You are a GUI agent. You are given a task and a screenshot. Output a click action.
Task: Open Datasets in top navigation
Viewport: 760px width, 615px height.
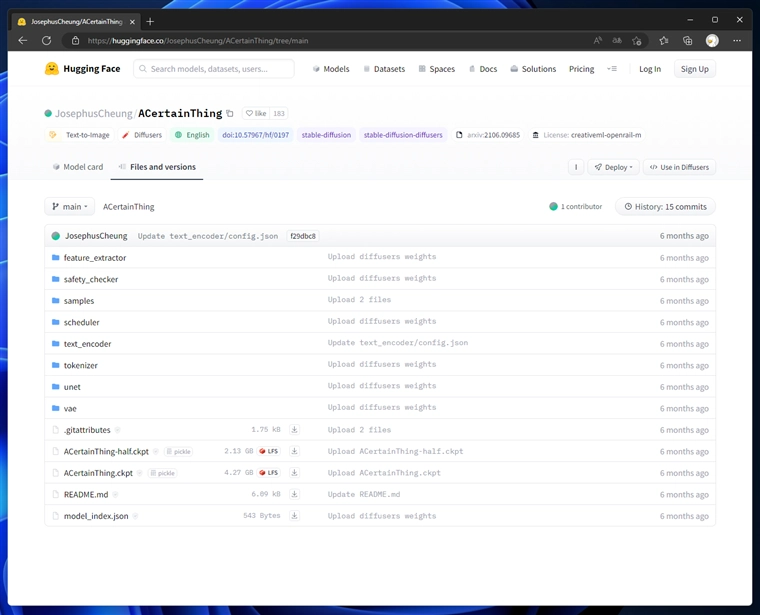[x=384, y=69]
